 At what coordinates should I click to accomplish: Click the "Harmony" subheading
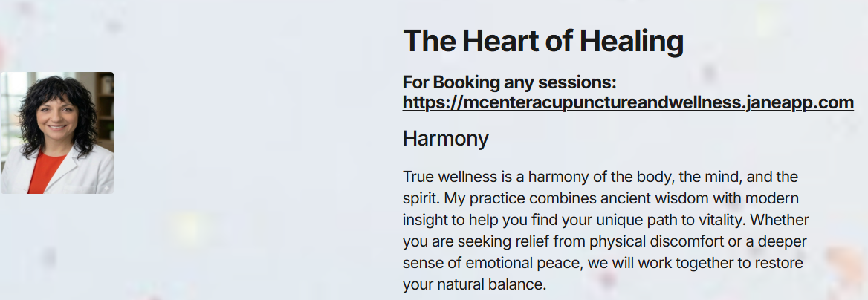point(445,139)
